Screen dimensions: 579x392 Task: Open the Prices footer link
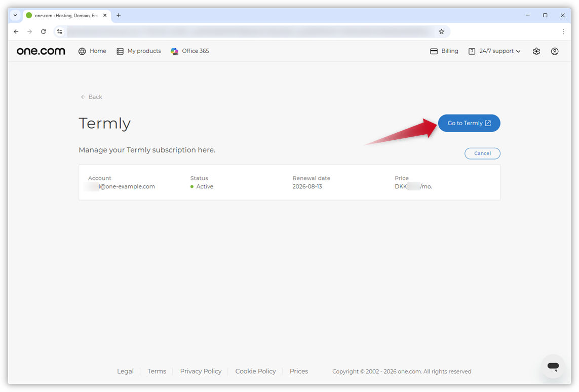pos(299,371)
